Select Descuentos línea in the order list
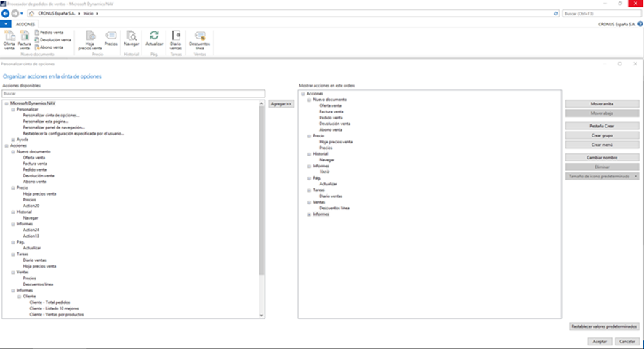The width and height of the screenshot is (644, 349). tap(334, 209)
